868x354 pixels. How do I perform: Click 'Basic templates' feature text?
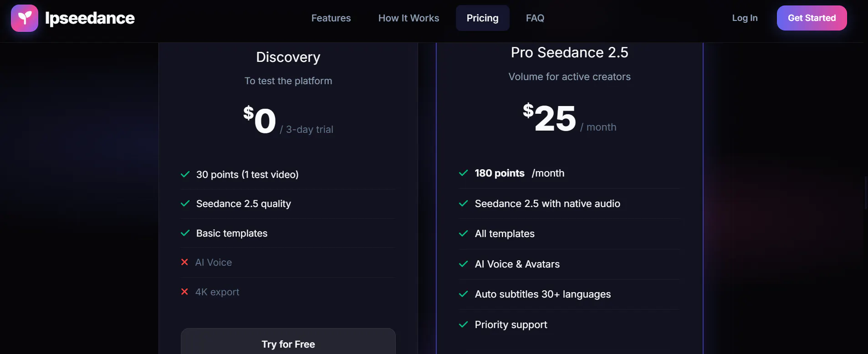[x=232, y=233]
